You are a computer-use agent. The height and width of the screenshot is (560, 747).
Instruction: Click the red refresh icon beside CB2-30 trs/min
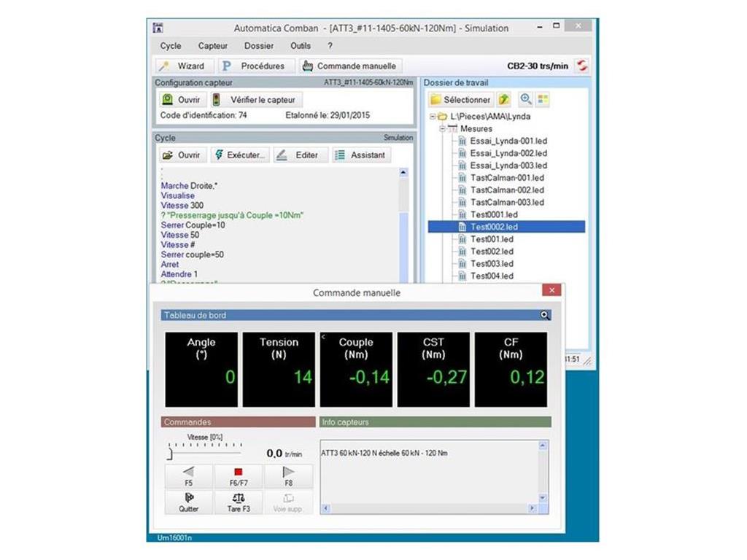point(581,66)
